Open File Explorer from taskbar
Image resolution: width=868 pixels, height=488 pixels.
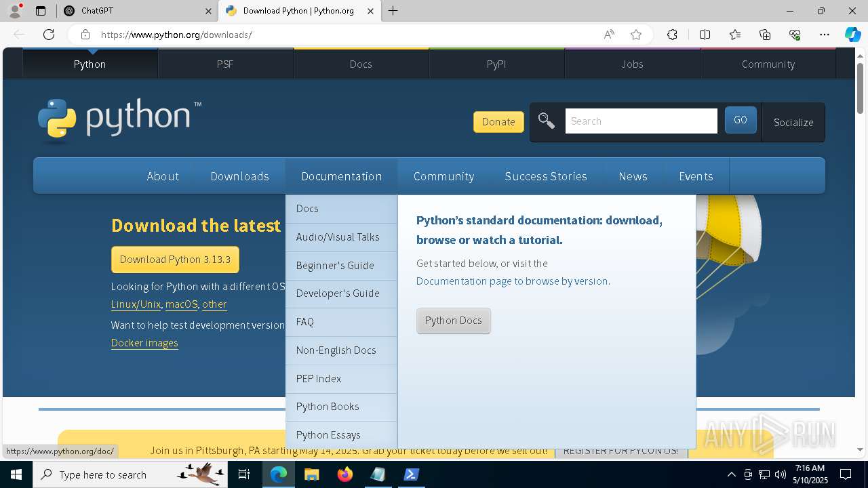[x=311, y=474]
